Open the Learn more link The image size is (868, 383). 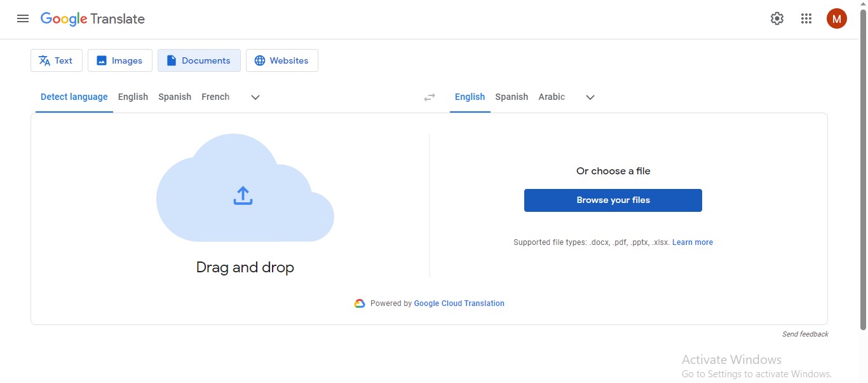[x=693, y=242]
